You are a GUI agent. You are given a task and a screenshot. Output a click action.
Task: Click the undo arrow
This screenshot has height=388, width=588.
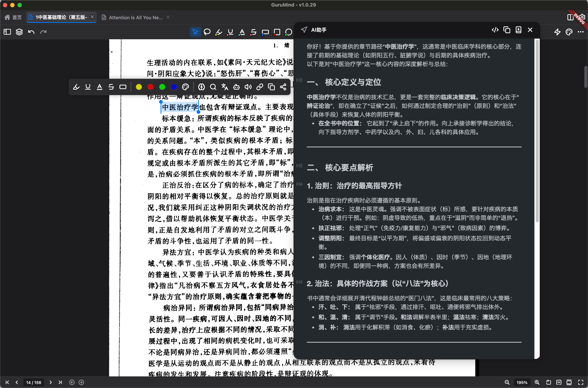31,32
